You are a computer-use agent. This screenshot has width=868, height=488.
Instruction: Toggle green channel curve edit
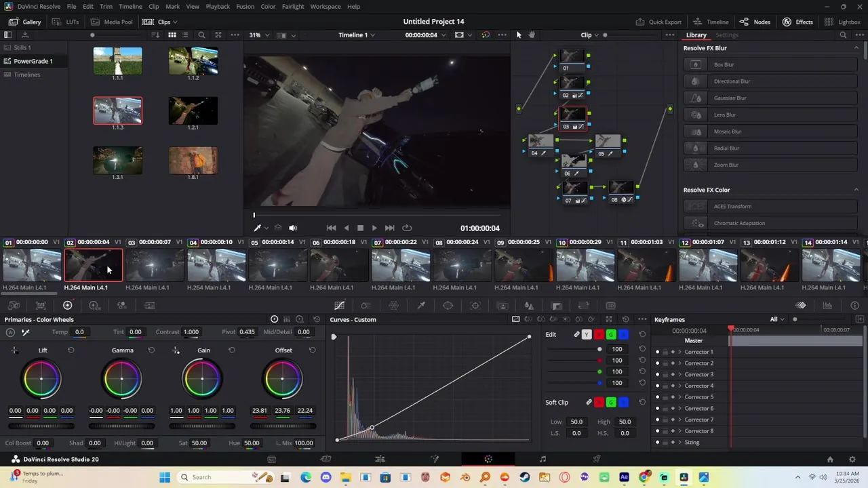pos(611,335)
